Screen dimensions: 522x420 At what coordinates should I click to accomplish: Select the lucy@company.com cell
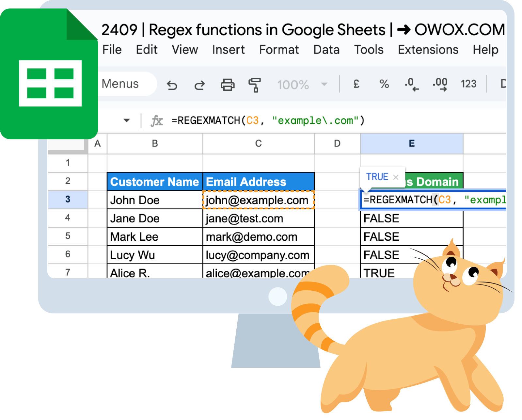[258, 255]
